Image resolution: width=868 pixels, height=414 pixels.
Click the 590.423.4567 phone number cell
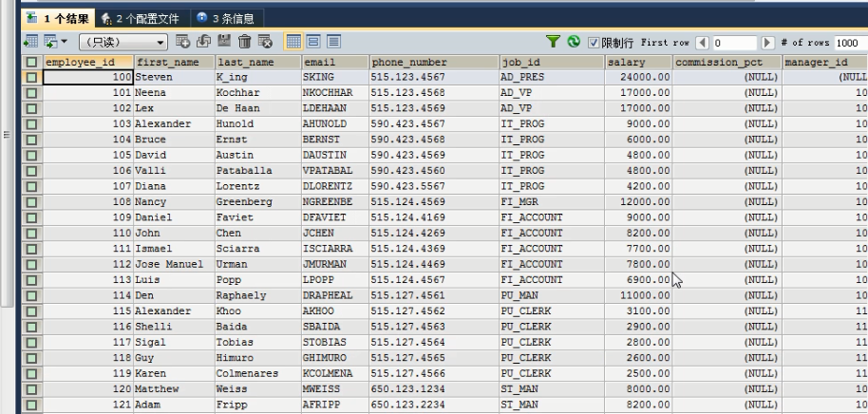[435, 124]
